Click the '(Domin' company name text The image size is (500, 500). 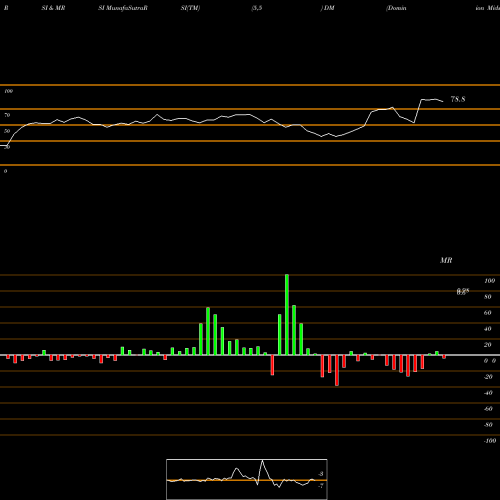tap(396, 8)
